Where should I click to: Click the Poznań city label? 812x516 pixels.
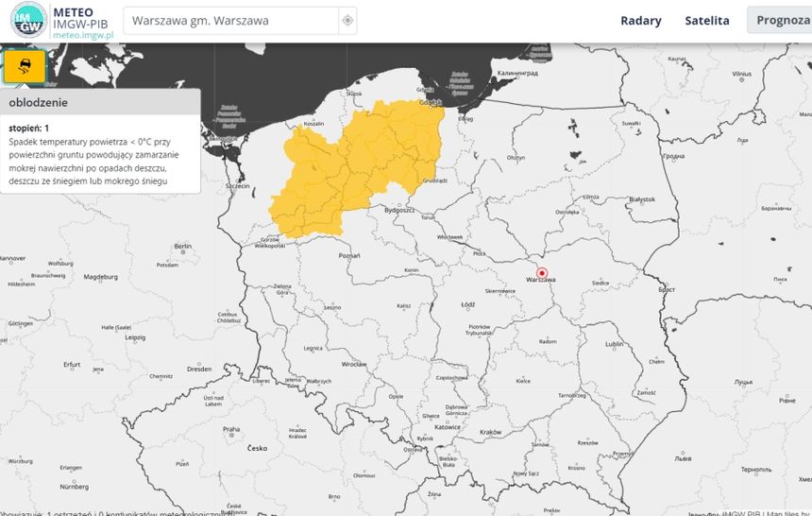coord(349,256)
